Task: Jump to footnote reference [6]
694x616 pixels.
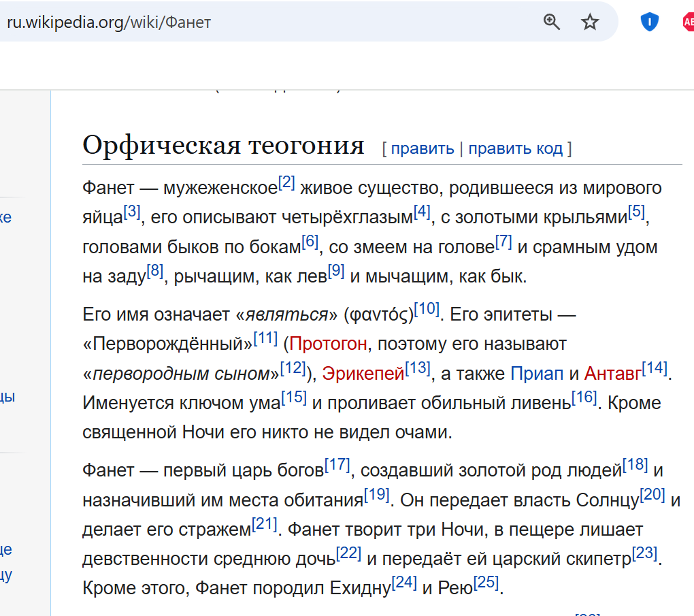Action: (x=310, y=242)
